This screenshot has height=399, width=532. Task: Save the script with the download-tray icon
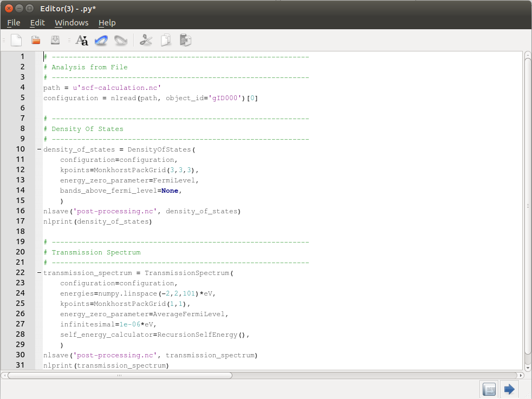55,41
